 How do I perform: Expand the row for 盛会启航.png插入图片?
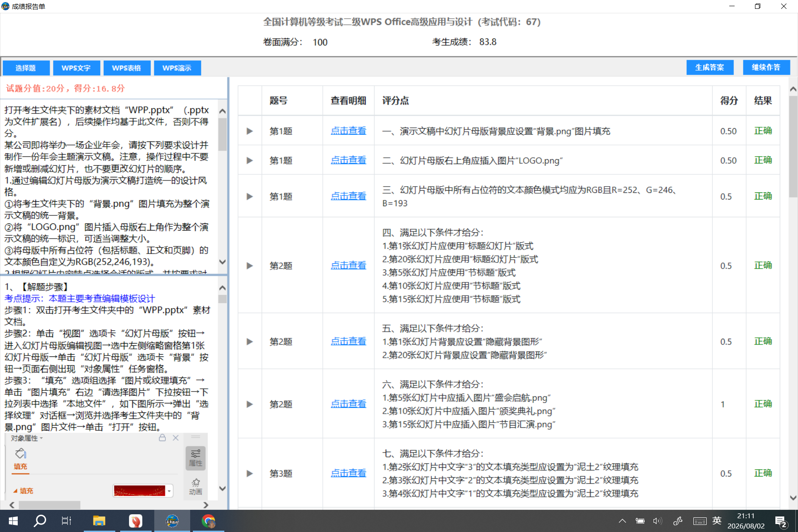(250, 404)
